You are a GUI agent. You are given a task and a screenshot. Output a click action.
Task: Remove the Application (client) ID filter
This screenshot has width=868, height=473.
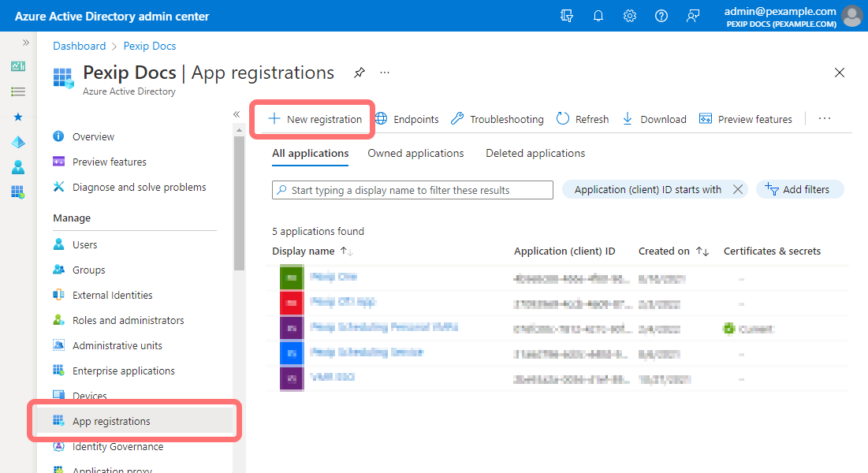pyautogui.click(x=737, y=189)
